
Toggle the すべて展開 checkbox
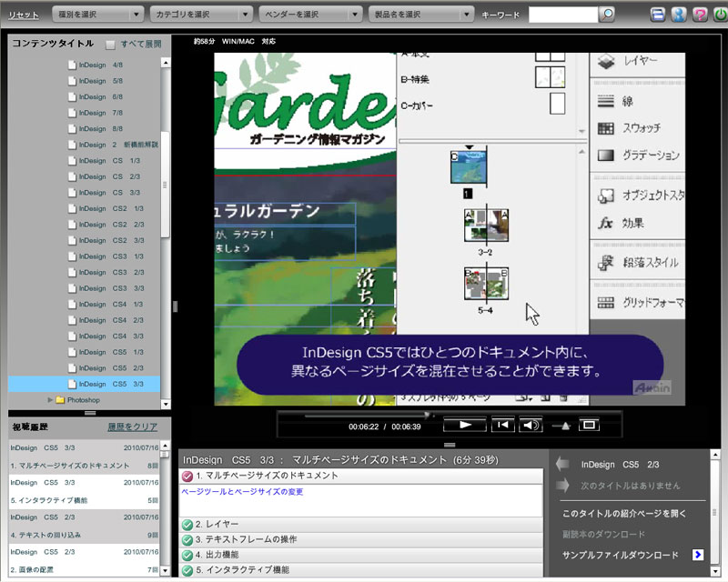pyautogui.click(x=110, y=45)
